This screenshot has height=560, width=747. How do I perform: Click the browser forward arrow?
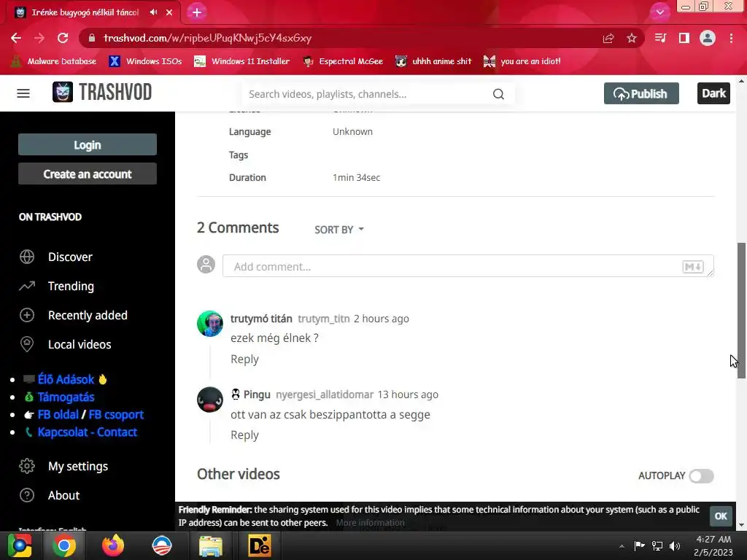click(x=39, y=38)
